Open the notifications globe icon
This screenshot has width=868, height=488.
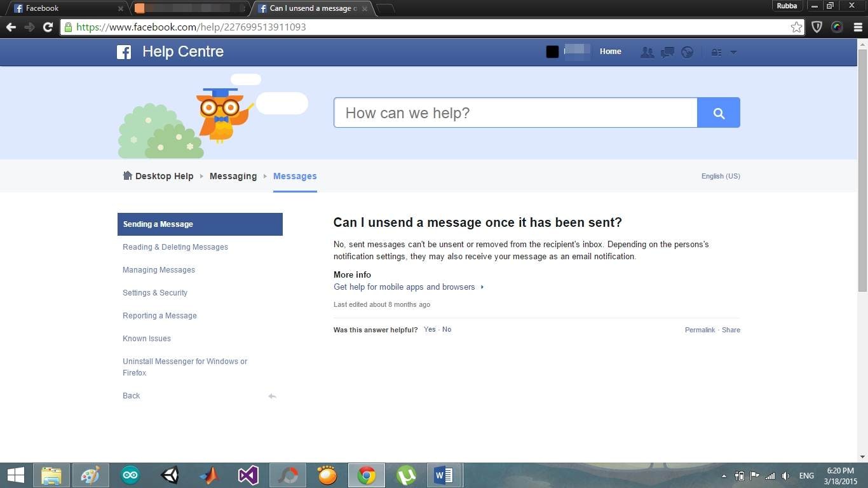(x=687, y=53)
